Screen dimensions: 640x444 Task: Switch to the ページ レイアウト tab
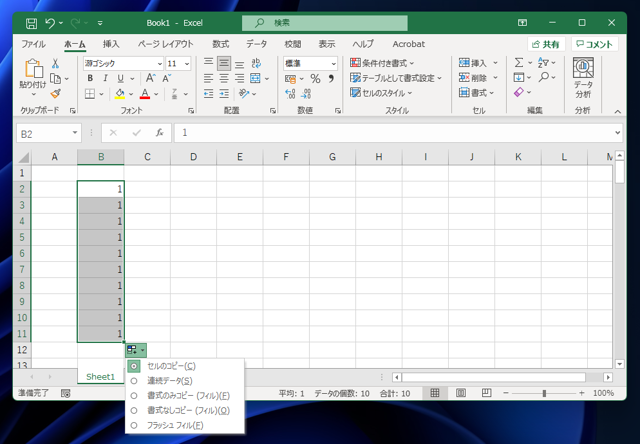point(166,44)
